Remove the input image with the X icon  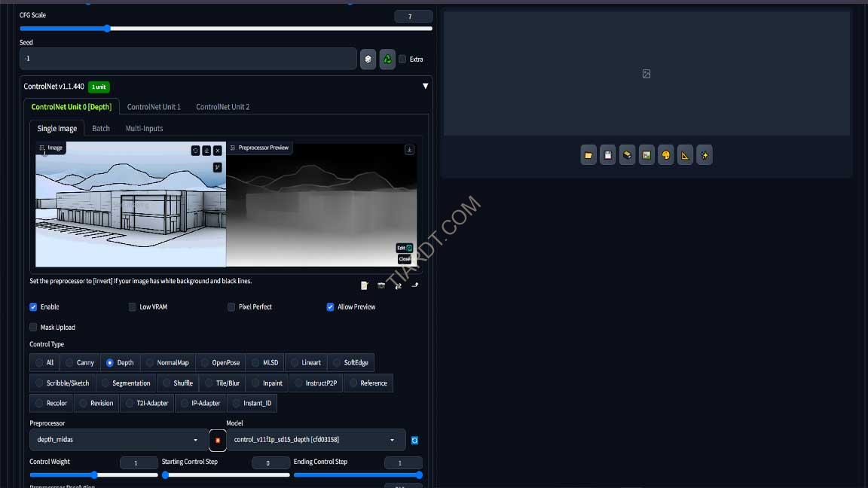[x=218, y=151]
